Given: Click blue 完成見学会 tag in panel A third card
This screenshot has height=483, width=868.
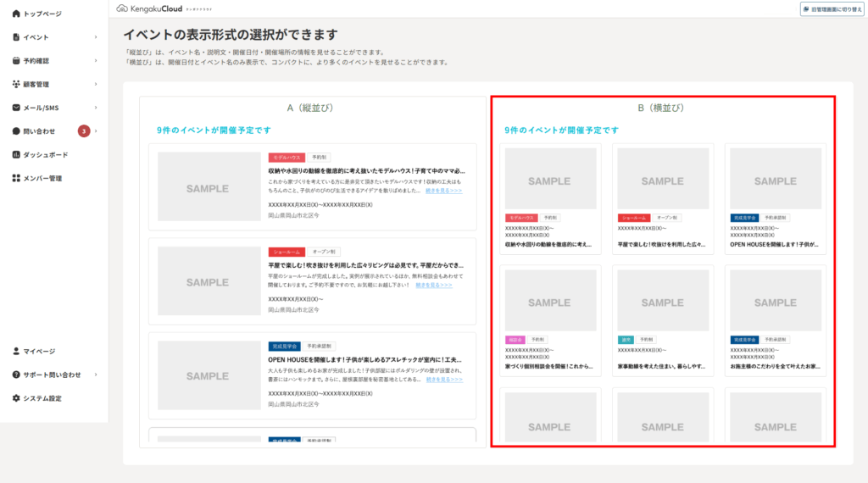Looking at the screenshot, I should click(285, 347).
